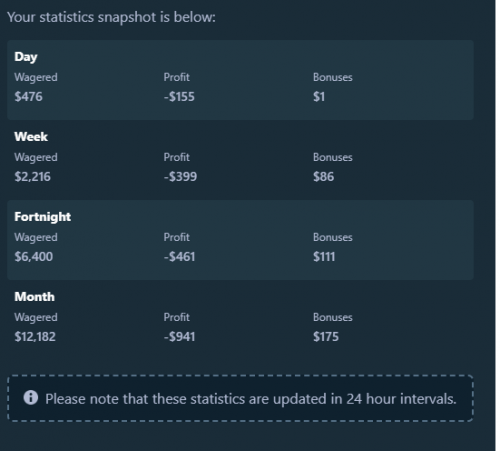This screenshot has height=451, width=500.
Task: Click the Month bonuses amount $175
Action: tap(326, 337)
